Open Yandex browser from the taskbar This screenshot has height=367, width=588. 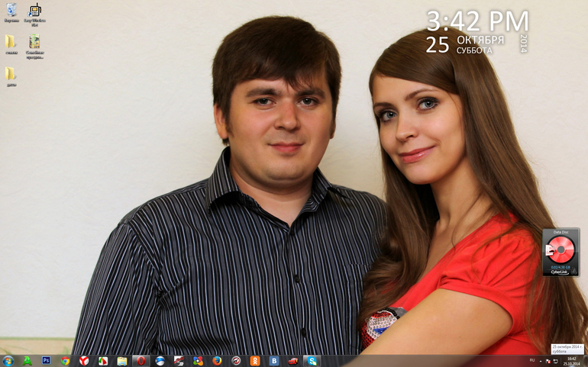click(84, 361)
